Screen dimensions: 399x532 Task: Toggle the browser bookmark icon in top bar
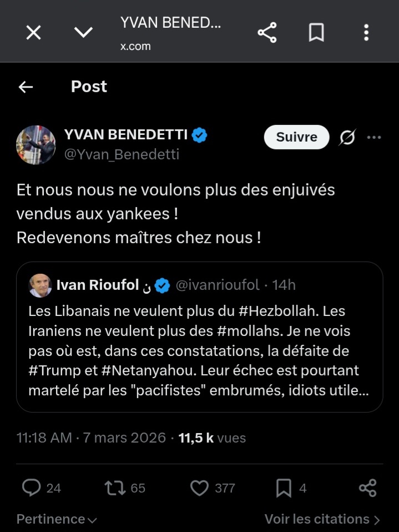coord(316,33)
